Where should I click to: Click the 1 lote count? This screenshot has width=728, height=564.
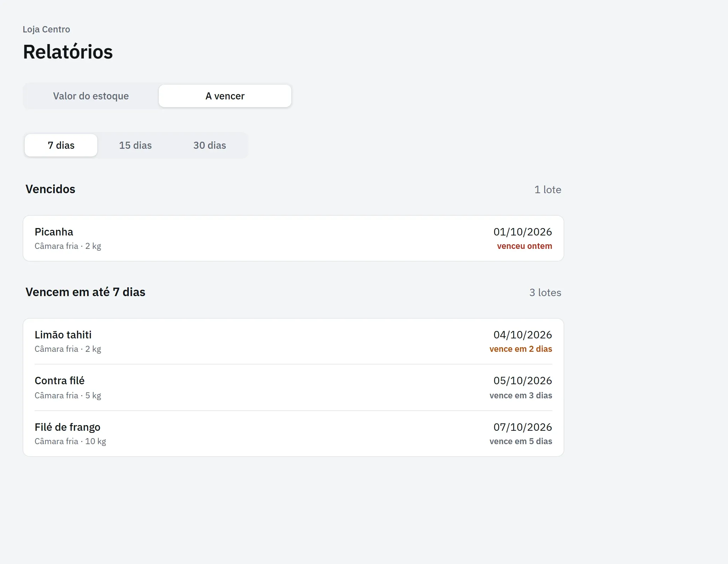pyautogui.click(x=548, y=190)
